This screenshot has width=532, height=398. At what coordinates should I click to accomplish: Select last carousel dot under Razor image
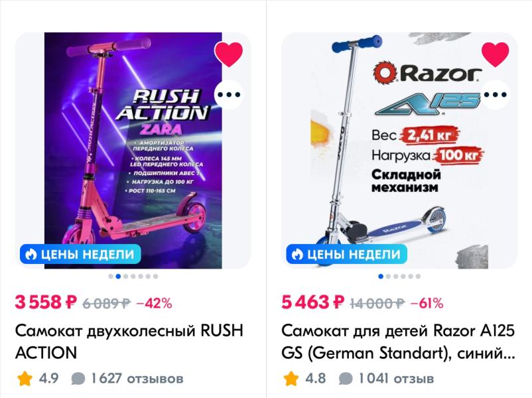click(x=417, y=276)
